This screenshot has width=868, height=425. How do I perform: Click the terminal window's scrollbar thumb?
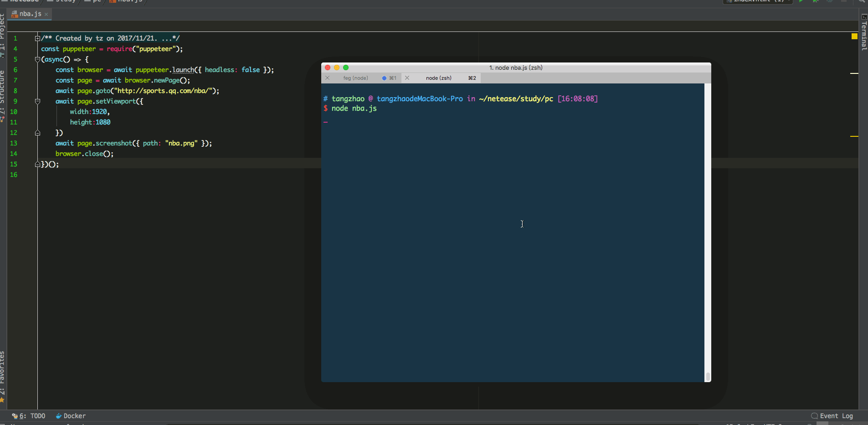tap(708, 377)
